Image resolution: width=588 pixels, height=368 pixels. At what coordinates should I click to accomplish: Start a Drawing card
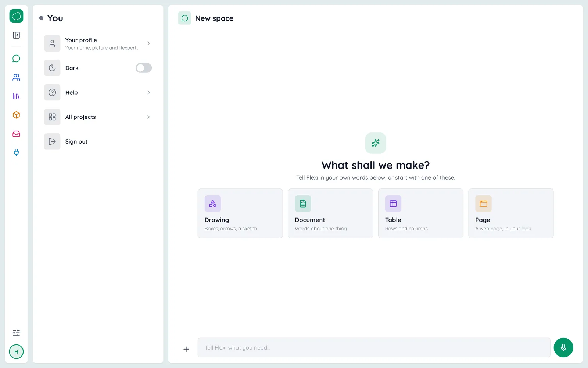(x=240, y=213)
